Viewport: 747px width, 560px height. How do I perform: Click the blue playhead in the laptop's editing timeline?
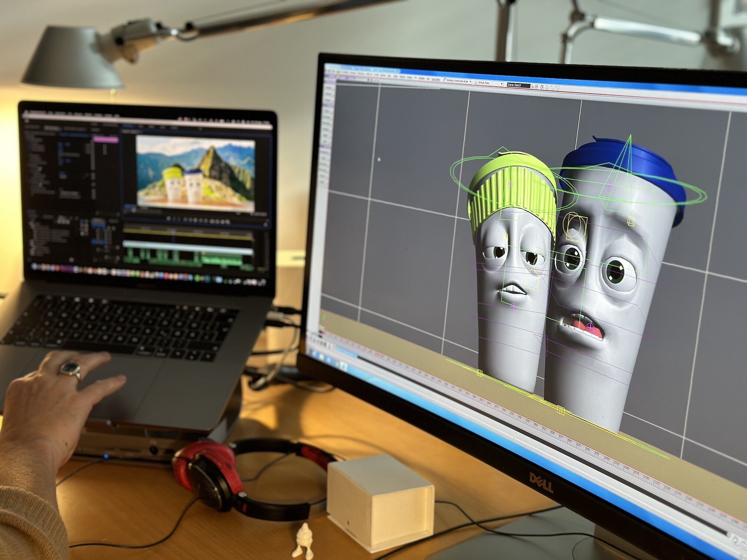point(173,232)
